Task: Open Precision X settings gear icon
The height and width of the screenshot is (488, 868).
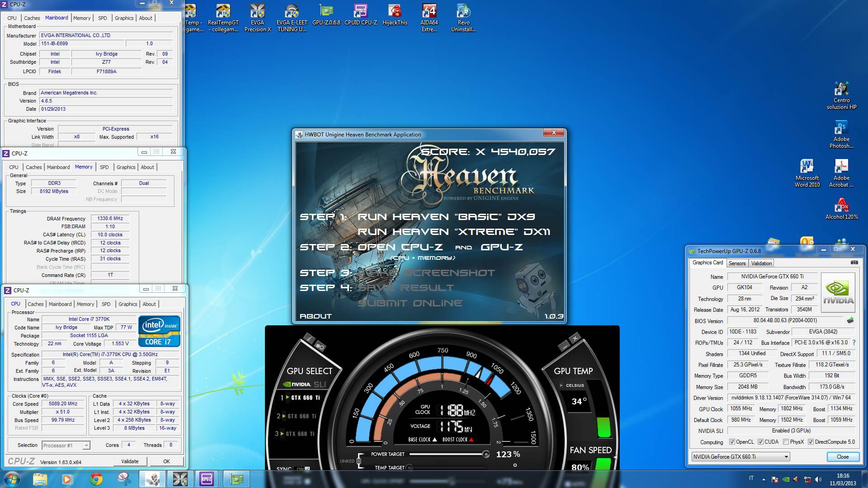Action: tap(320, 347)
